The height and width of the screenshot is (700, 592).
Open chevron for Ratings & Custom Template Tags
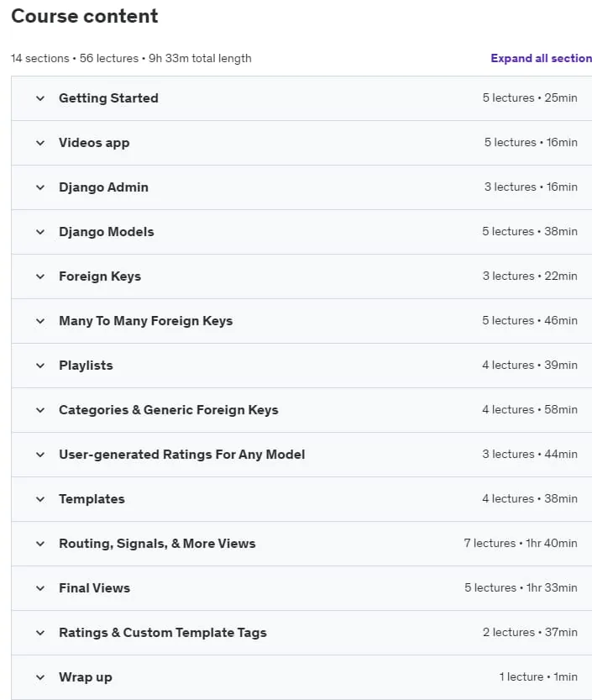point(40,633)
